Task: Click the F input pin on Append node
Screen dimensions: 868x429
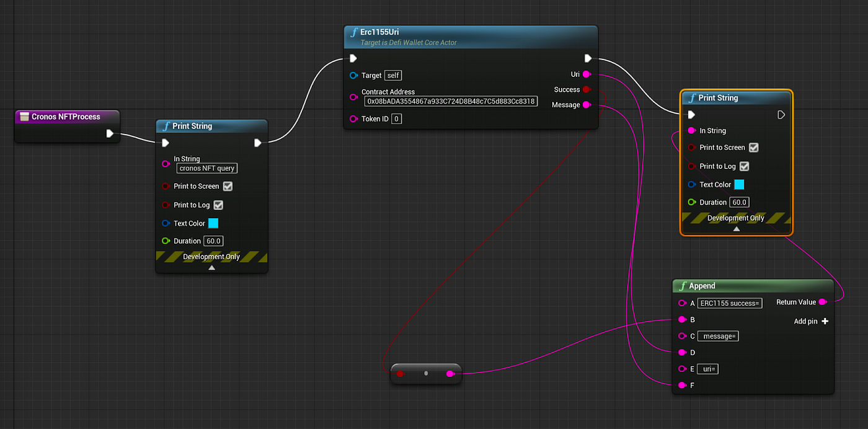Action: [x=681, y=385]
